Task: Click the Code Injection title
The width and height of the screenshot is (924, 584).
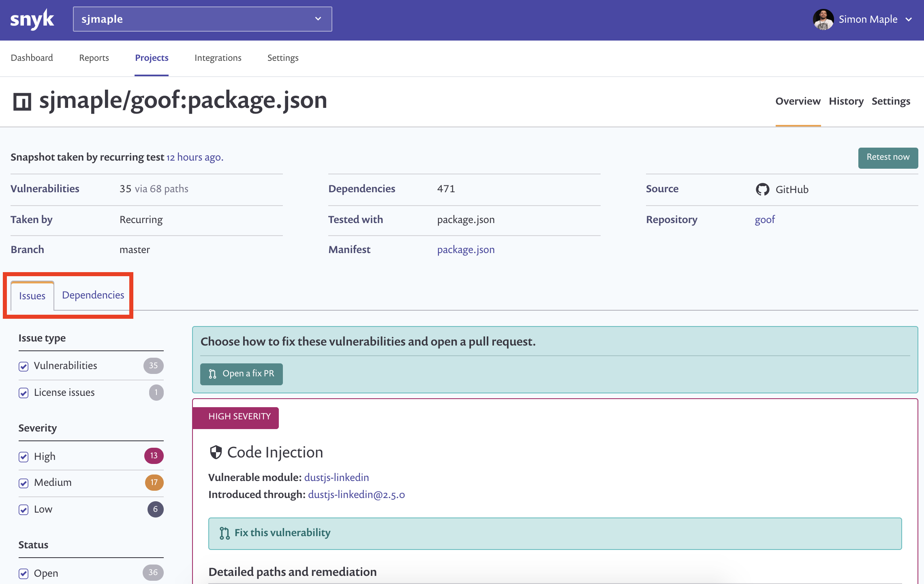Action: pyautogui.click(x=275, y=452)
